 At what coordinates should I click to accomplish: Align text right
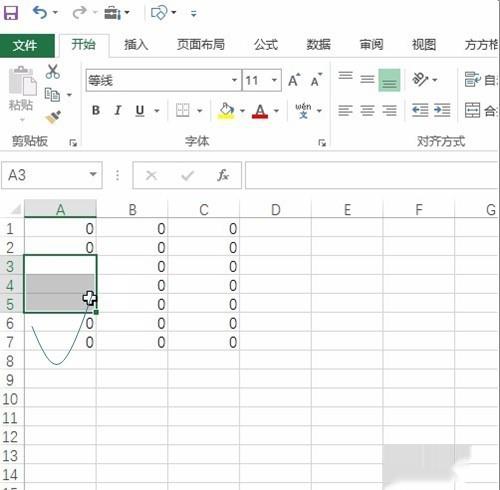click(x=389, y=110)
